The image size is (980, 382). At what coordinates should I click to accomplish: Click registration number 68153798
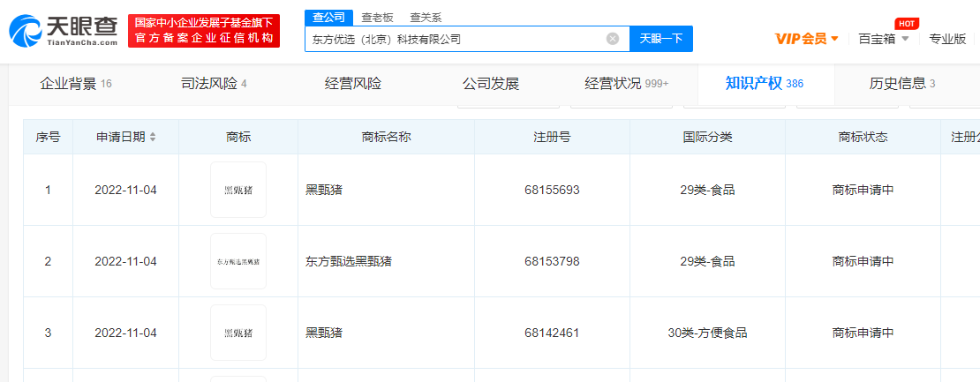[552, 261]
